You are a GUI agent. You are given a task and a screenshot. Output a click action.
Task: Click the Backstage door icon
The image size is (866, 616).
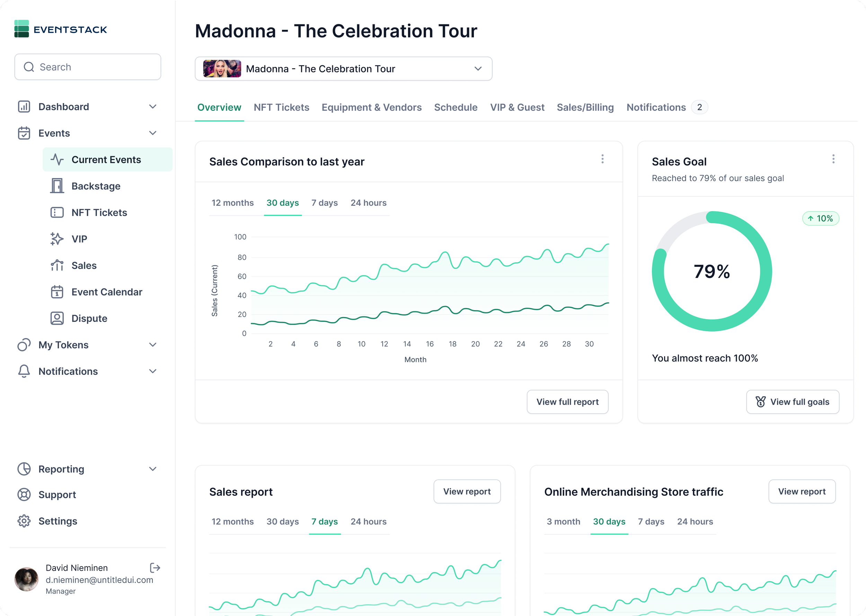57,186
